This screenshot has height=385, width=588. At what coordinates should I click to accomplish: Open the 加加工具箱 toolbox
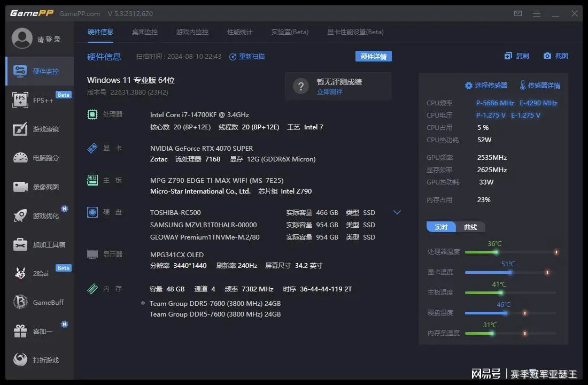click(x=37, y=244)
